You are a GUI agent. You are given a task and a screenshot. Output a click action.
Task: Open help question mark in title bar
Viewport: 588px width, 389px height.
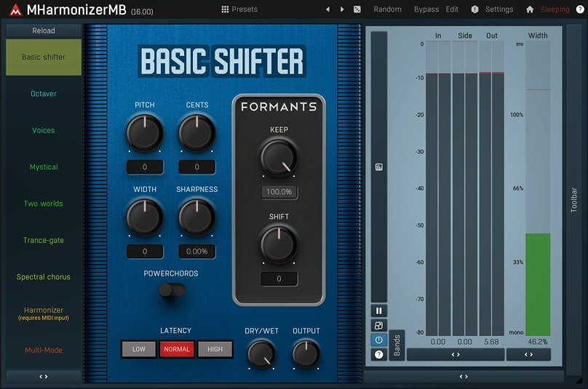pyautogui.click(x=580, y=9)
